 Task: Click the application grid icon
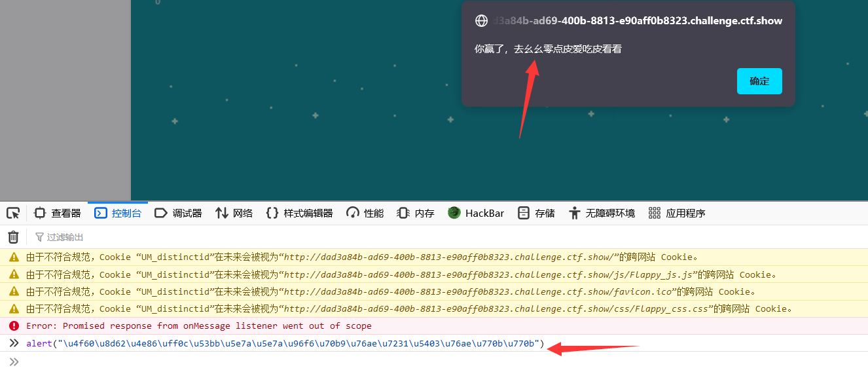(655, 213)
